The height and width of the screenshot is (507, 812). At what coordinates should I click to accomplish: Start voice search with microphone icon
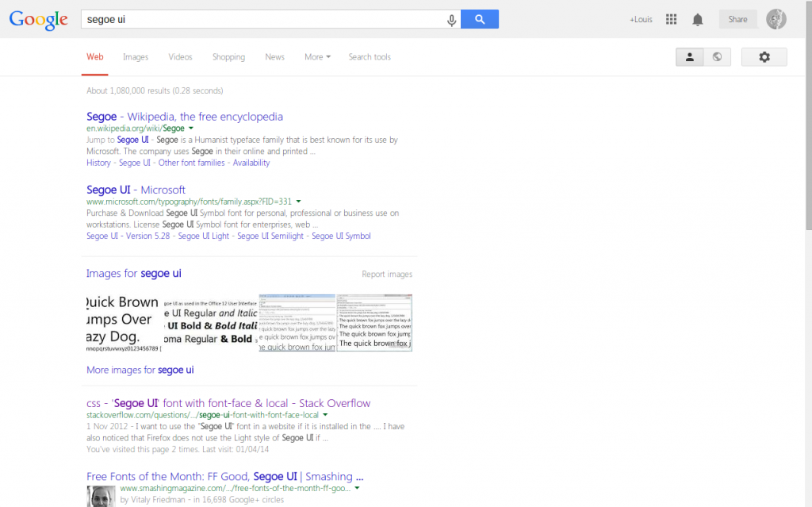tap(451, 20)
